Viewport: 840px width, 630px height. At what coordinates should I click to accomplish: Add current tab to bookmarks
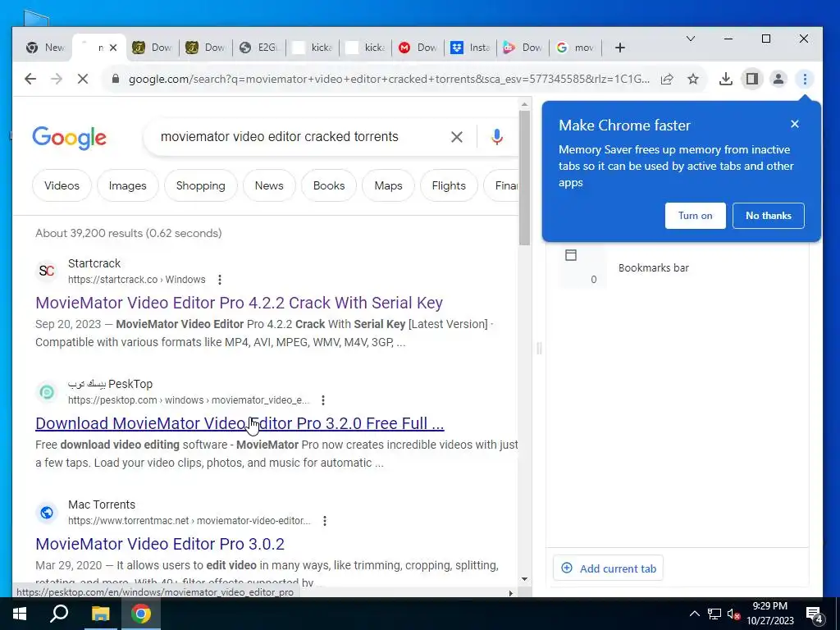[x=609, y=568]
